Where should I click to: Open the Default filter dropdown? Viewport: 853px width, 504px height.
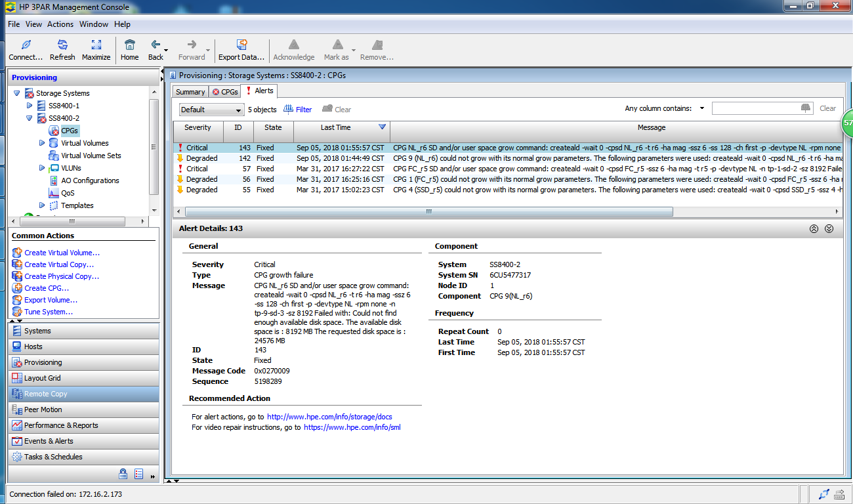(x=211, y=110)
